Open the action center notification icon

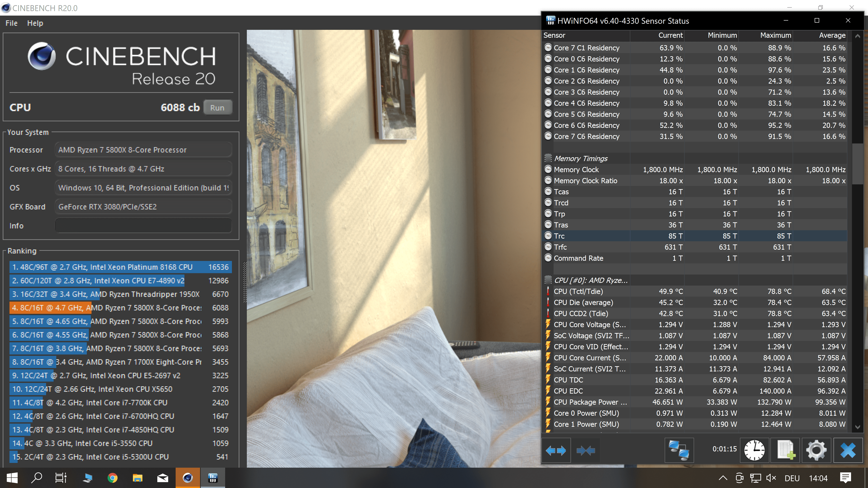coord(845,478)
